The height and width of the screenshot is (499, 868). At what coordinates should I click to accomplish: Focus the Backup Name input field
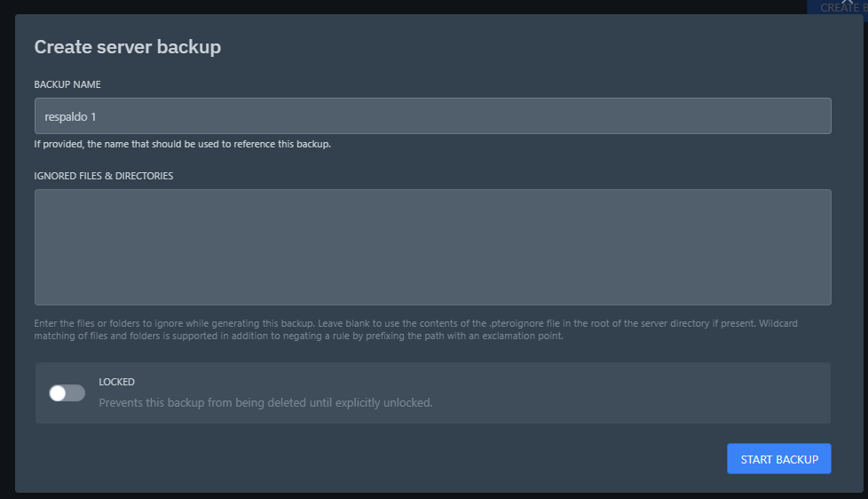tap(432, 116)
